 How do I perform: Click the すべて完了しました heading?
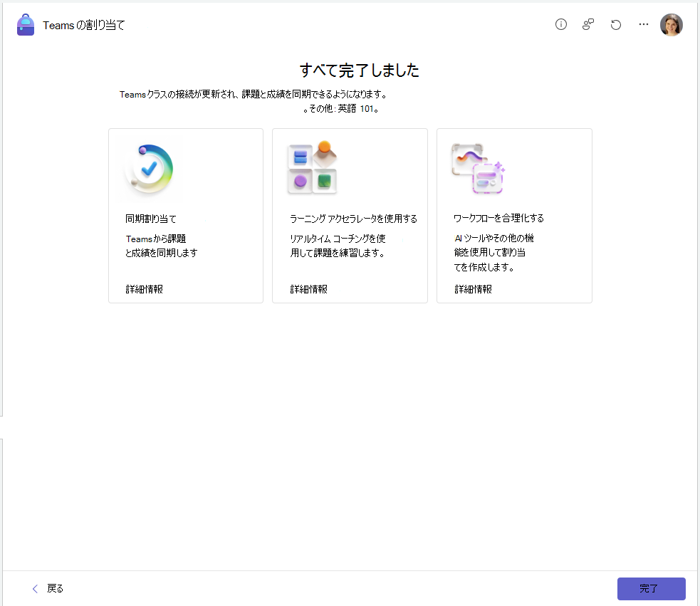coord(360,70)
